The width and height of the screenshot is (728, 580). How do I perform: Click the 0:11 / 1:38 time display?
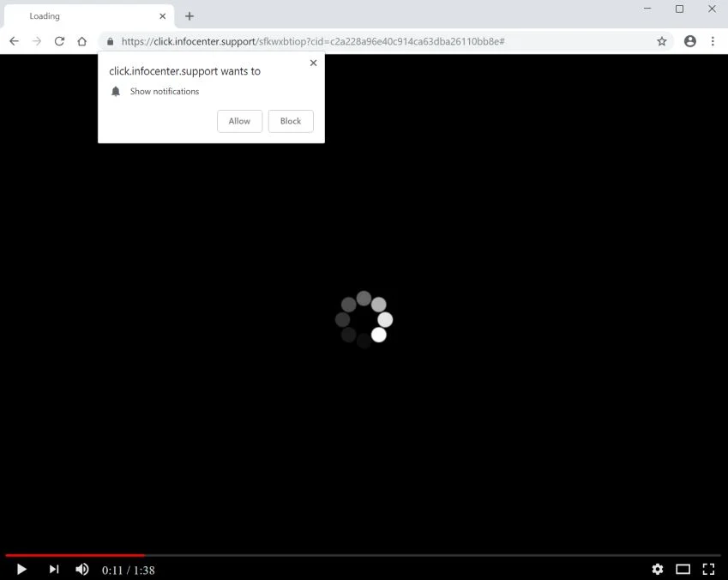[129, 571]
